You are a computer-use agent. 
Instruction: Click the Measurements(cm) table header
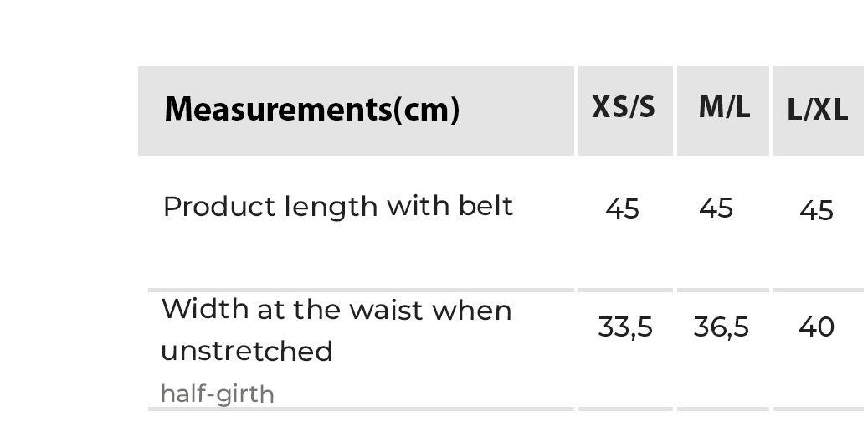[311, 110]
